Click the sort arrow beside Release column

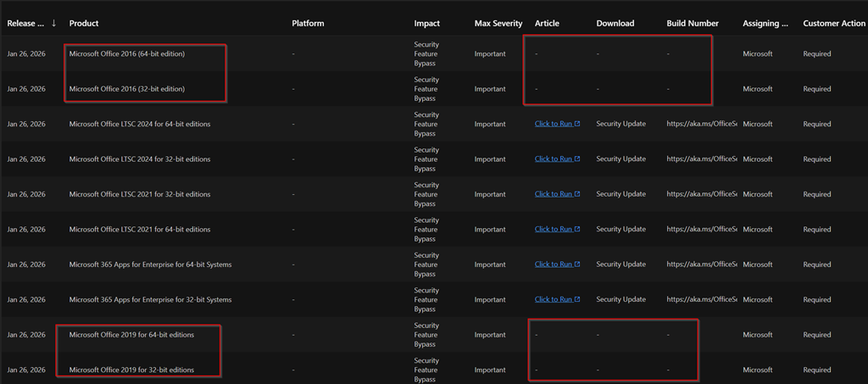pyautogui.click(x=54, y=23)
